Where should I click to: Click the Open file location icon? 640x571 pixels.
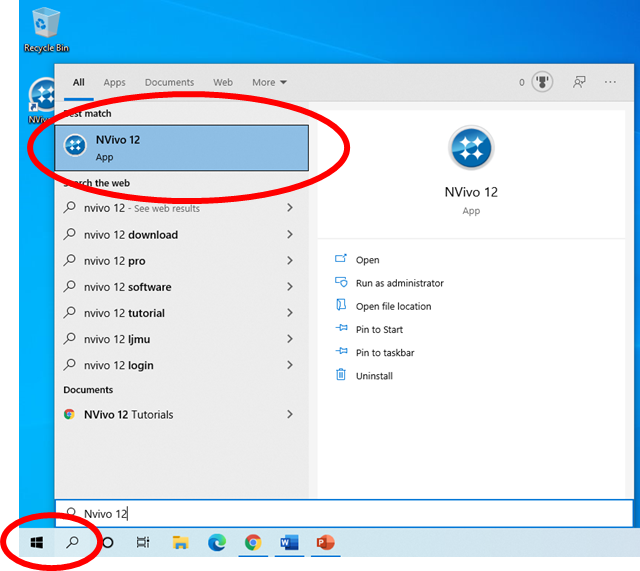(x=341, y=305)
